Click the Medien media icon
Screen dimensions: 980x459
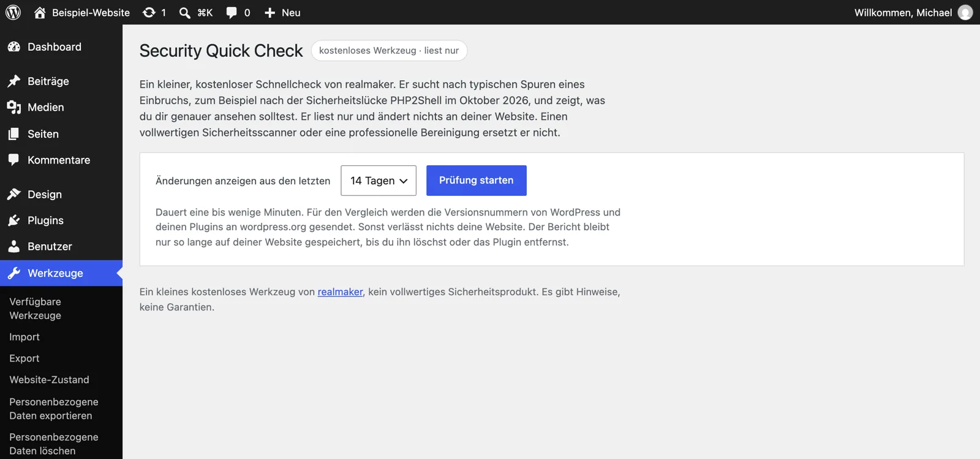click(14, 108)
